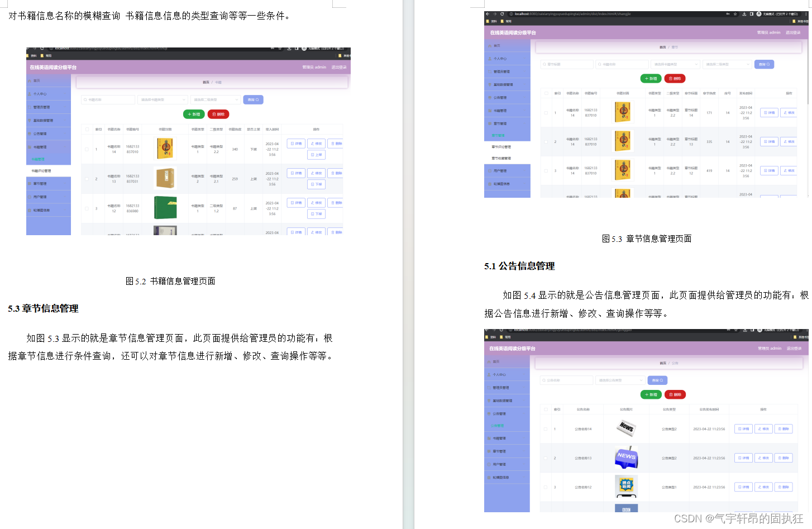Screen dimensions: 812x529
Task: Tick header select-all checkbox in chapter management table
Action: click(546, 93)
